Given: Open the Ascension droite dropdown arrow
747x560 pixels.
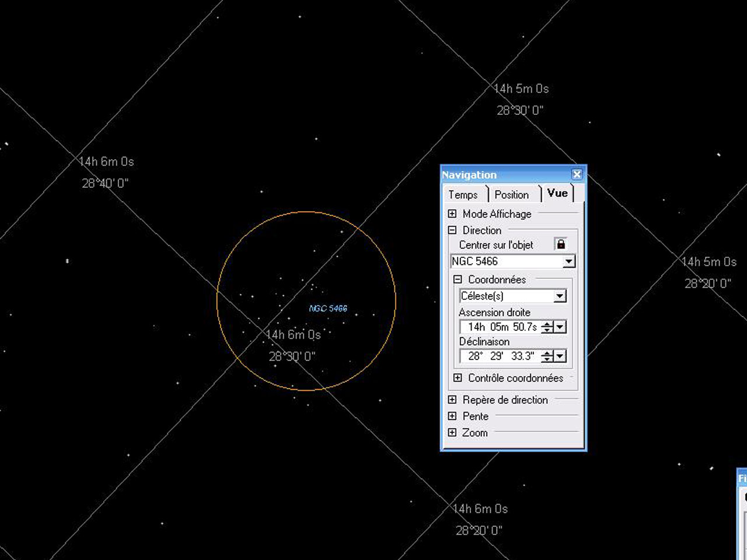Looking at the screenshot, I should coord(560,327).
